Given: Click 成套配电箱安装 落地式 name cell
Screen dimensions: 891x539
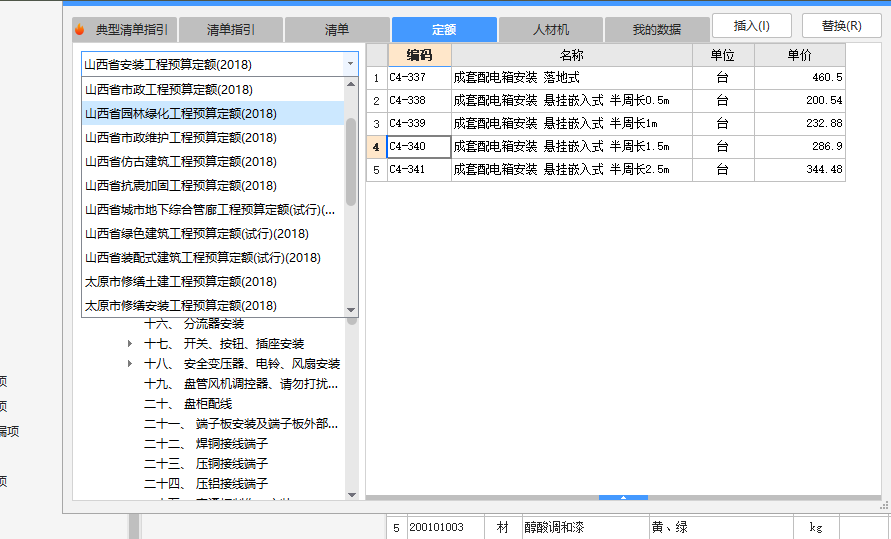Looking at the screenshot, I should click(x=572, y=78).
